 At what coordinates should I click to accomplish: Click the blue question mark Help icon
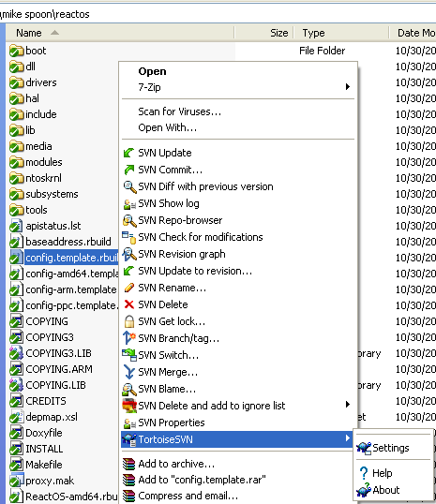(x=364, y=473)
